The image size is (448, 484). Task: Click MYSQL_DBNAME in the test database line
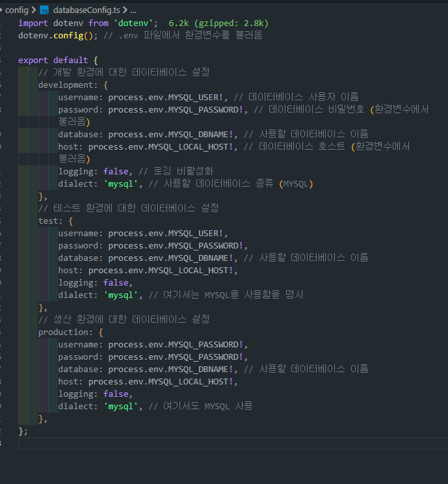[198, 258]
